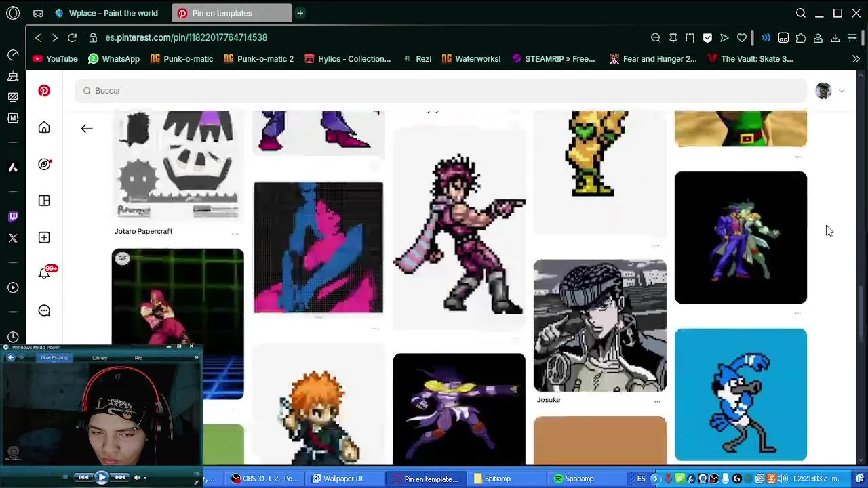Click browser back navigation arrow

(38, 37)
